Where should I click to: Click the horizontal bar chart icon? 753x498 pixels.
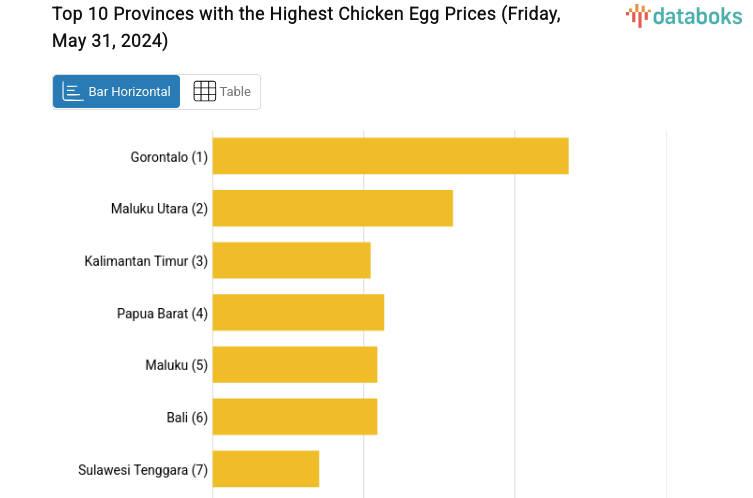point(72,91)
